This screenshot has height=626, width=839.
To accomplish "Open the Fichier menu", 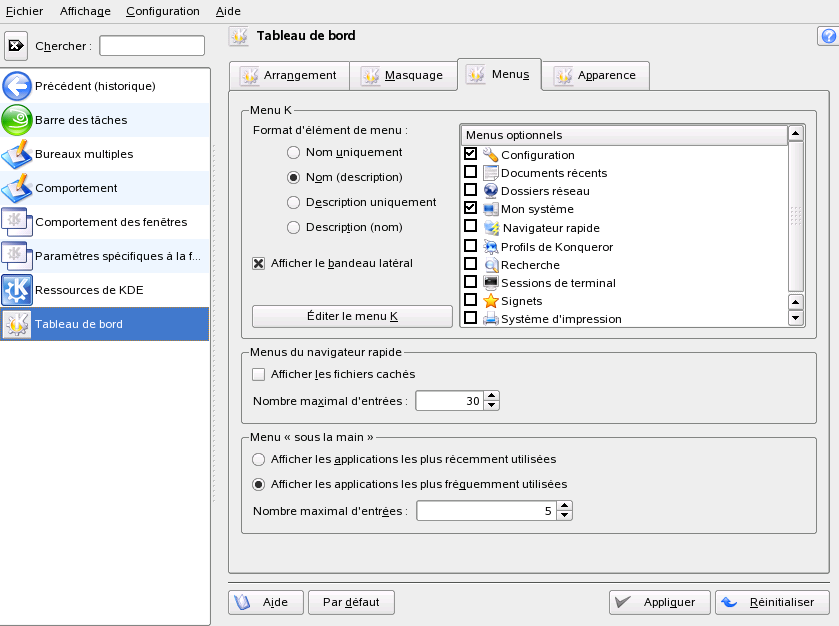I will pos(25,11).
